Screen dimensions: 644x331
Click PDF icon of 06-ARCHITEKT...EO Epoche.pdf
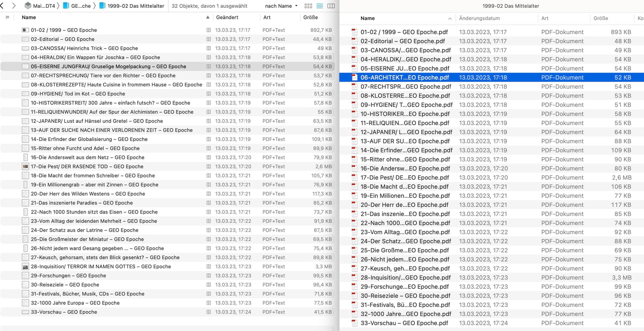click(x=354, y=77)
